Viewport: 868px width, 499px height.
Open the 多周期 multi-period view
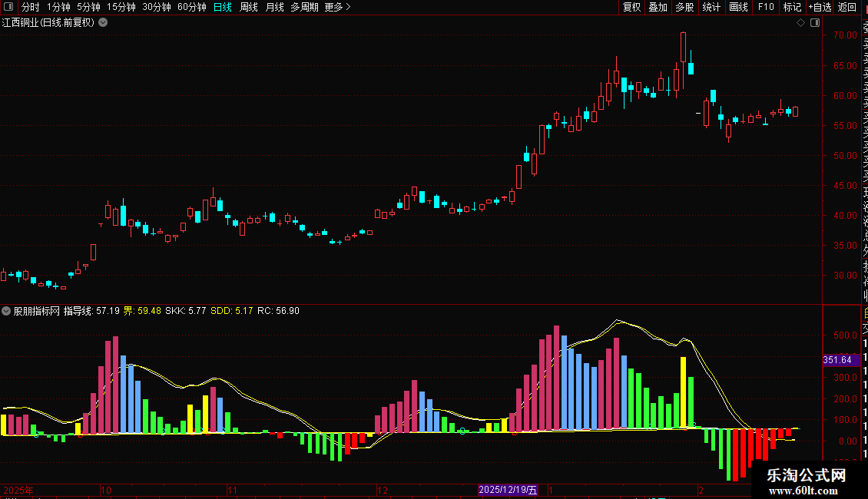pyautogui.click(x=304, y=7)
